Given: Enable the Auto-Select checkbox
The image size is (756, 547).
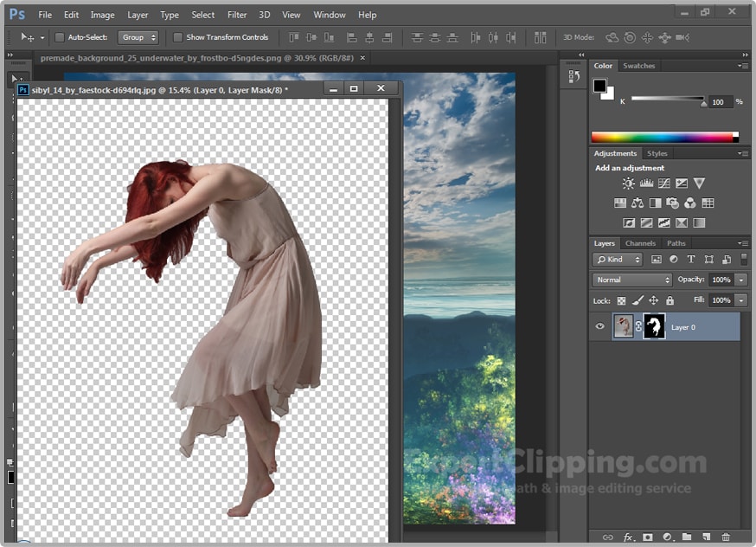Looking at the screenshot, I should click(x=60, y=38).
